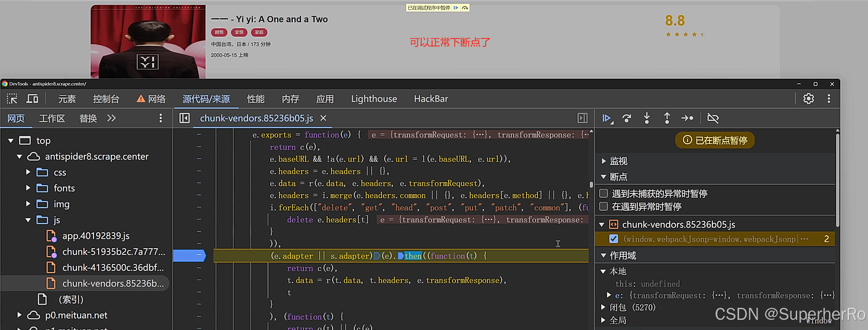The height and width of the screenshot is (330, 868).
Task: Collapse the antispider8.scrape.center domain node
Action: pyautogui.click(x=19, y=156)
